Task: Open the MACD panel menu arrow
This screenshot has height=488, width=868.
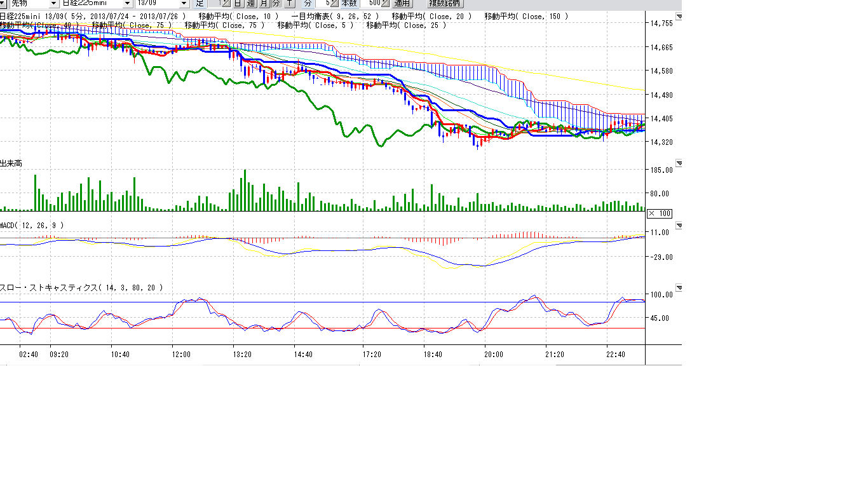Action: 679,226
